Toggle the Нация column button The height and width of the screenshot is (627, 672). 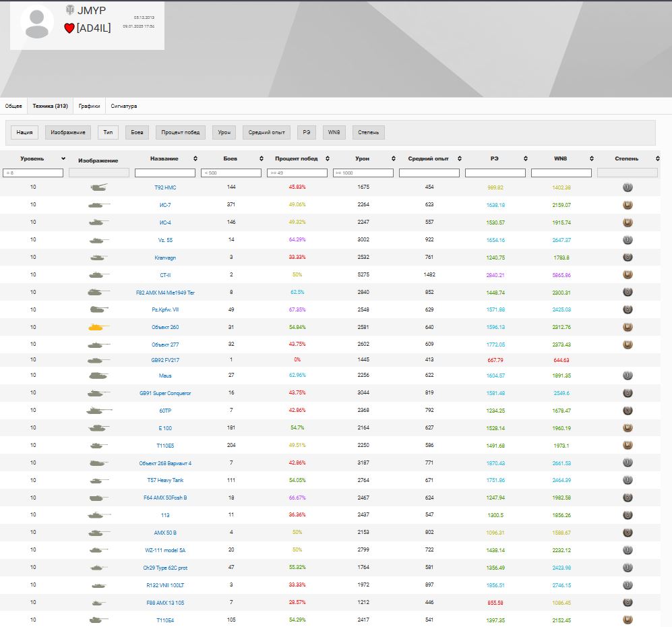click(x=24, y=132)
